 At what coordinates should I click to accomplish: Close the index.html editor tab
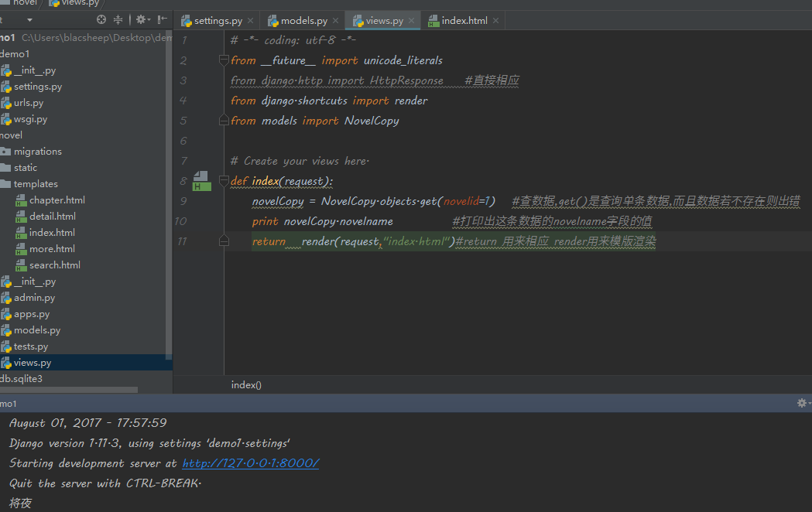click(495, 21)
